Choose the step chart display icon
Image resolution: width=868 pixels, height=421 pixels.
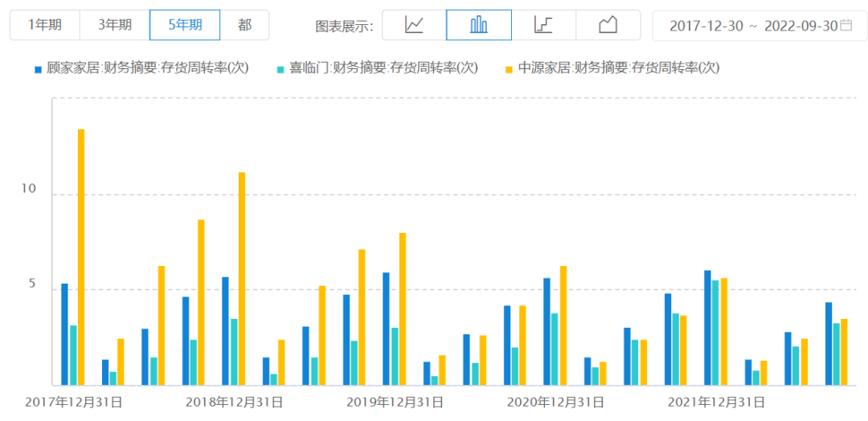(x=543, y=25)
